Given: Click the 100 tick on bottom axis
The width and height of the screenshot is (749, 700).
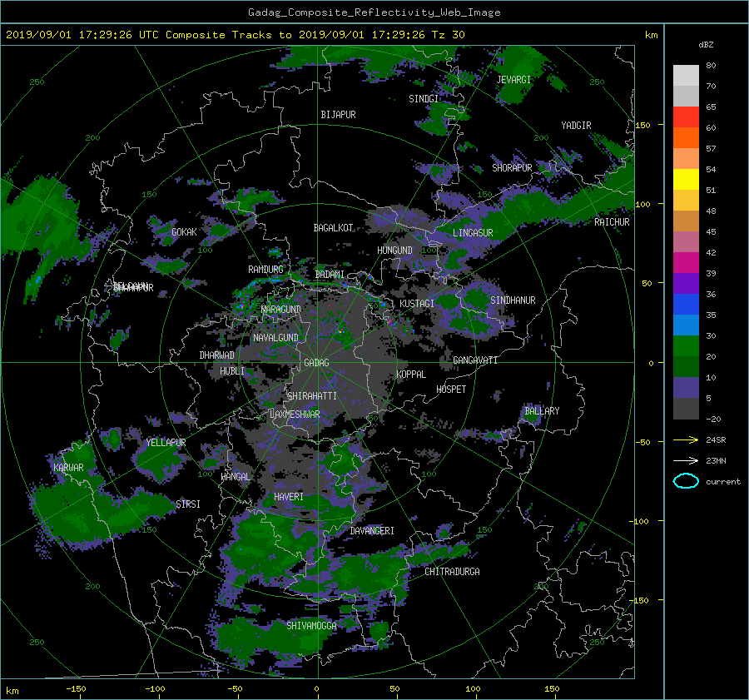Looking at the screenshot, I should (x=473, y=689).
